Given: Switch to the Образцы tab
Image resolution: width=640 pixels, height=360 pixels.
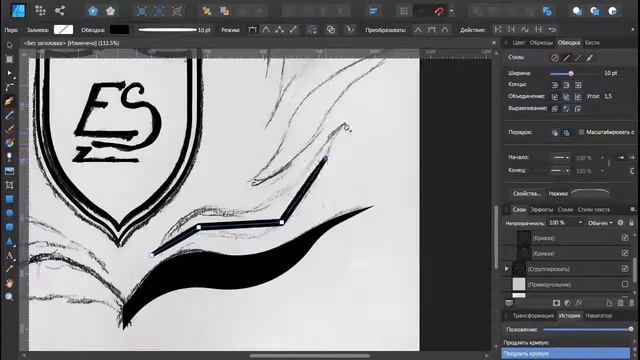Looking at the screenshot, I should click(x=541, y=42).
